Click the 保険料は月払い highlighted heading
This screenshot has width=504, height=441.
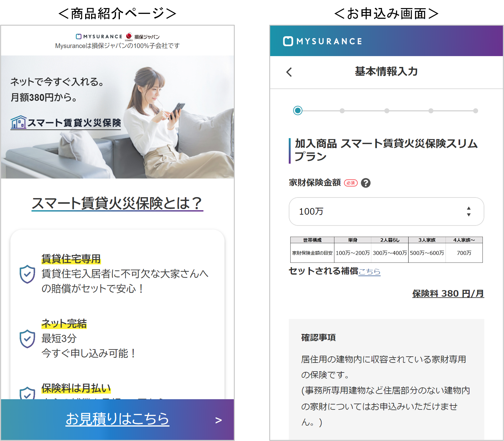[76, 388]
